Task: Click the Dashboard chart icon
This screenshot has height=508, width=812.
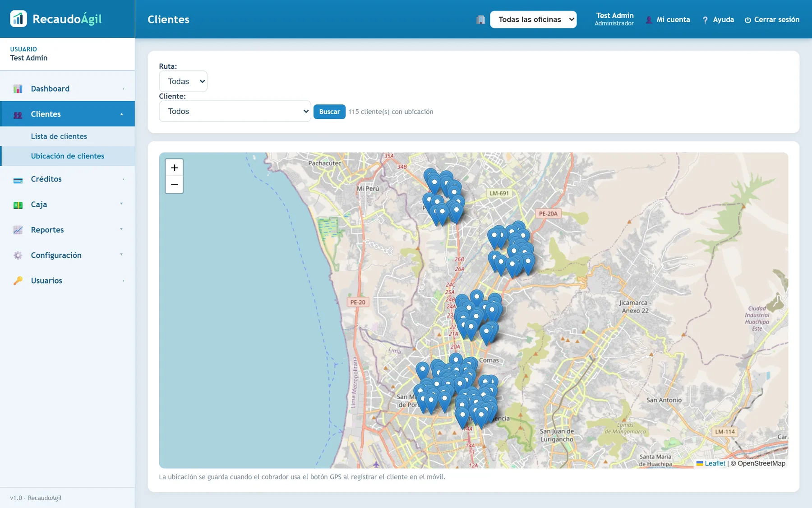Action: [18, 89]
